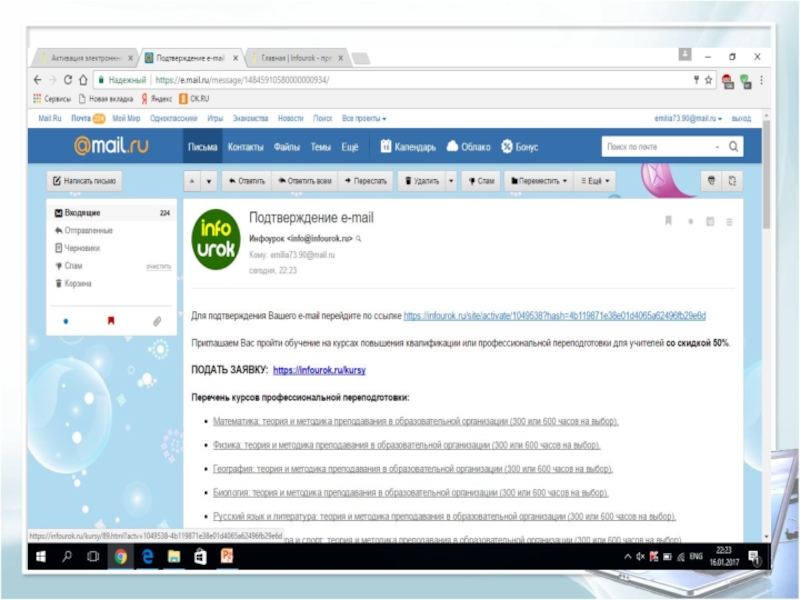Go to next message with down arrow
This screenshot has width=800, height=600.
[209, 181]
